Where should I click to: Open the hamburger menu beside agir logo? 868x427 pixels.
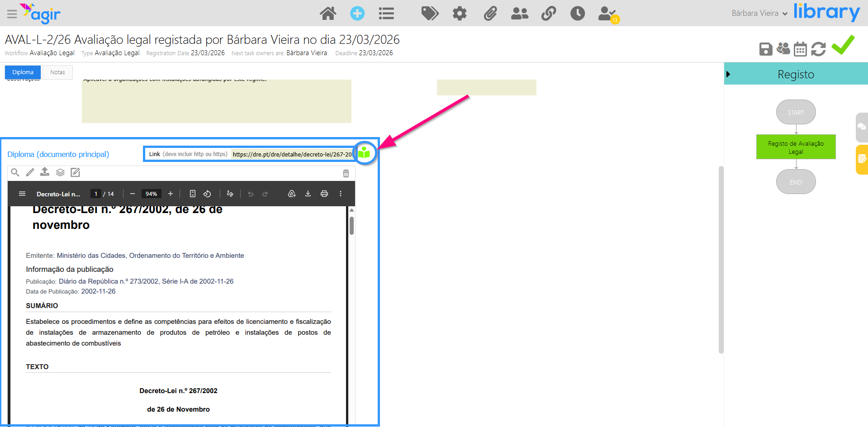(12, 14)
